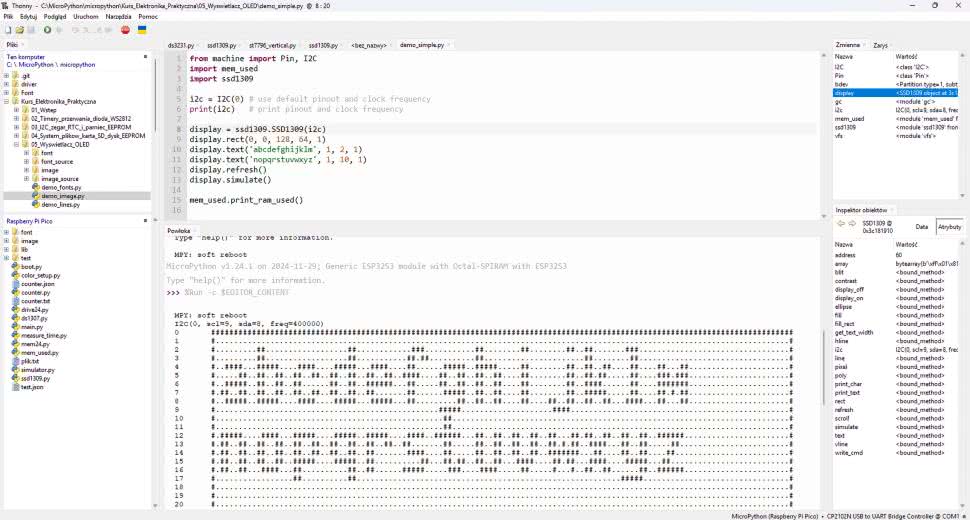Run current script with green button
The height and width of the screenshot is (520, 970).
point(47,30)
